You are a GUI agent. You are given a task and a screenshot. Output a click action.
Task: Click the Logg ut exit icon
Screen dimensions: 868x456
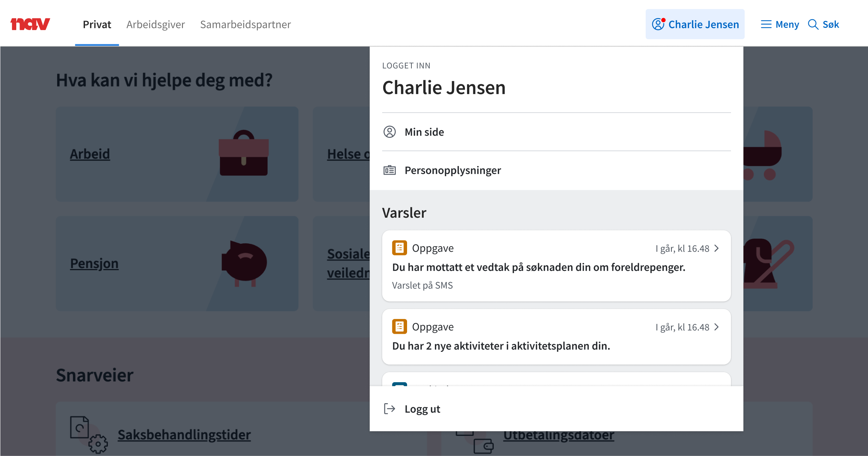(389, 409)
